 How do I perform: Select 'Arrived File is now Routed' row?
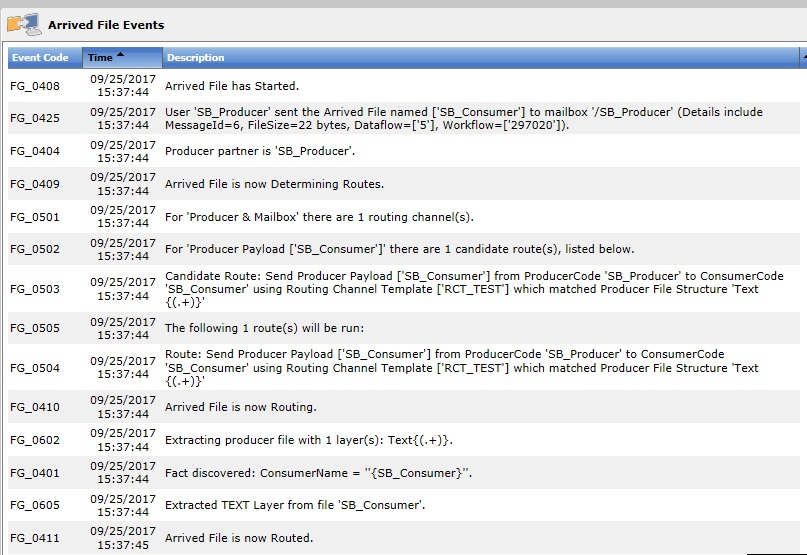(239, 538)
